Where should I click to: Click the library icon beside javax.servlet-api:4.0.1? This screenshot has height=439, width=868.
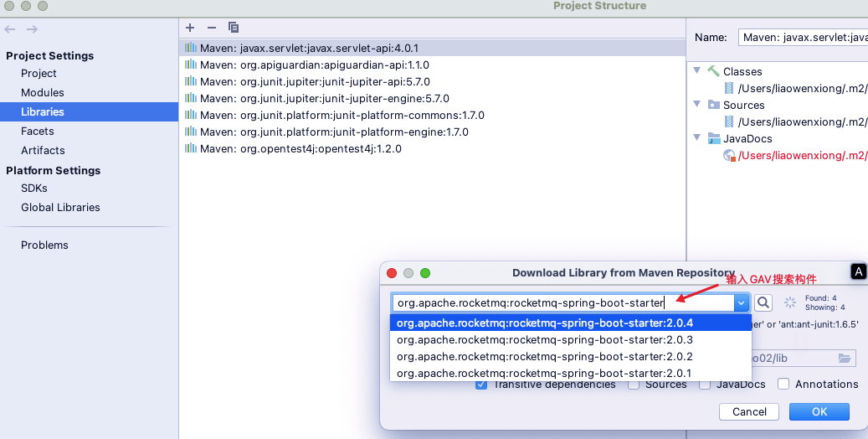coord(191,48)
